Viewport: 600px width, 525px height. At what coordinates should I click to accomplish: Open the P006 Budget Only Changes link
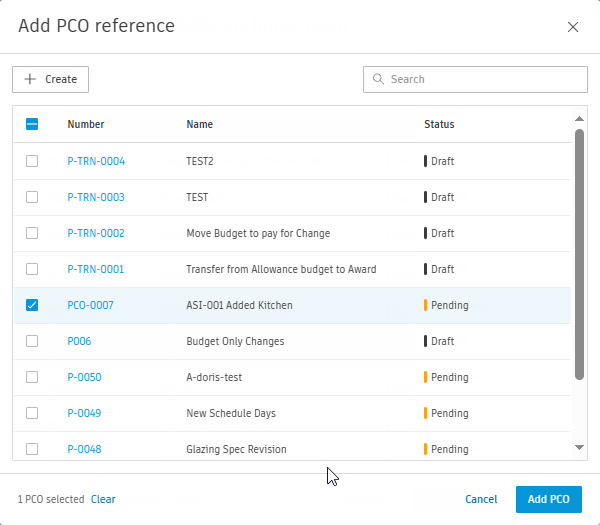(79, 341)
